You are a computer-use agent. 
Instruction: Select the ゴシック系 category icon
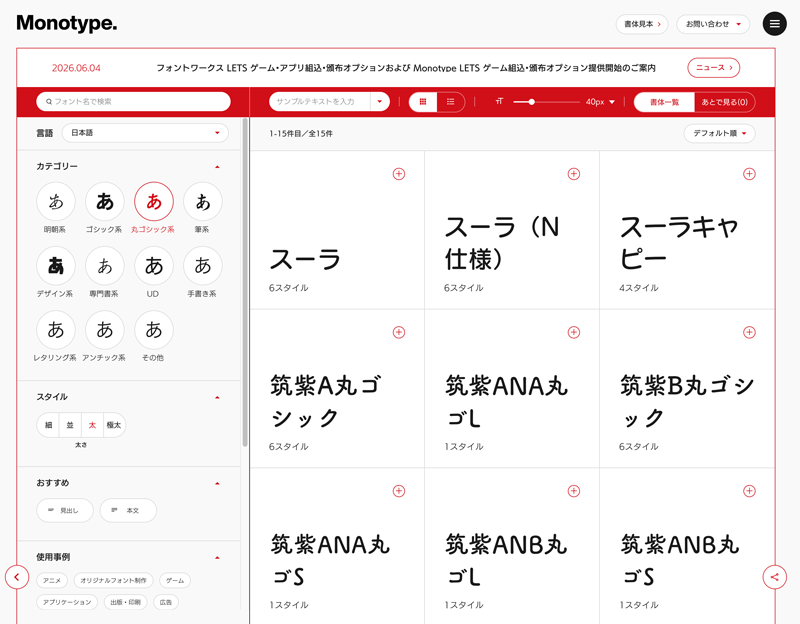[105, 202]
